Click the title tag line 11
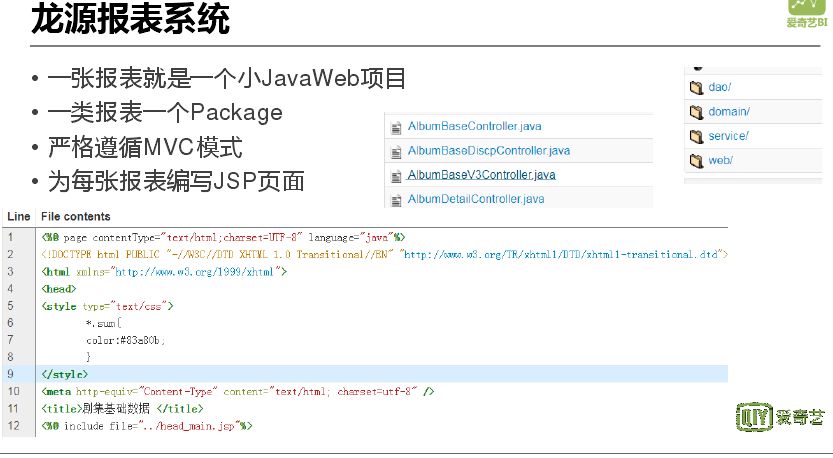The width and height of the screenshot is (833, 458). pos(122,409)
